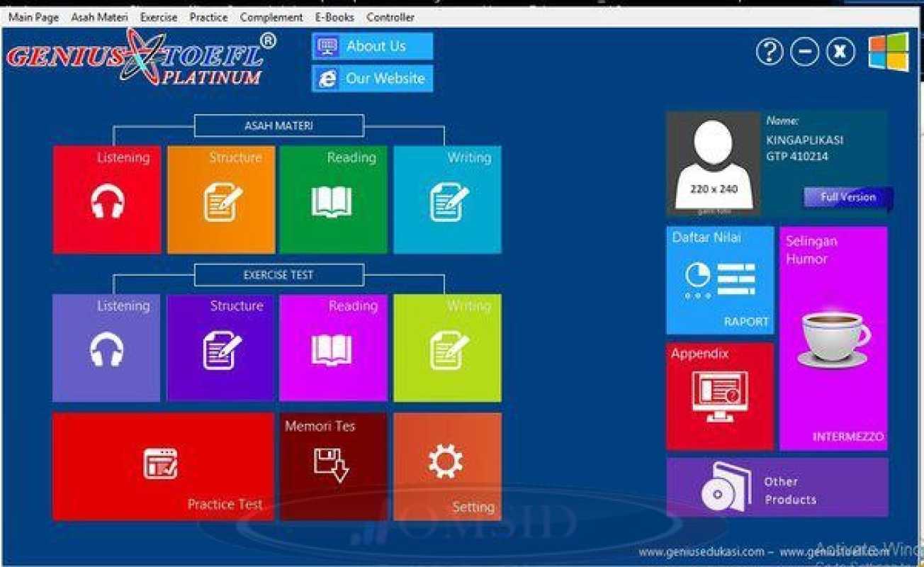Click the EXERCISE TEST header box
The height and width of the screenshot is (567, 924).
[x=278, y=275]
